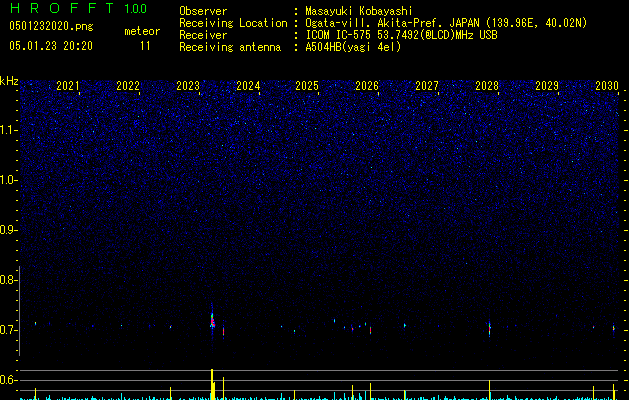
Task: Click the time axis label 2021
Action: tap(68, 85)
